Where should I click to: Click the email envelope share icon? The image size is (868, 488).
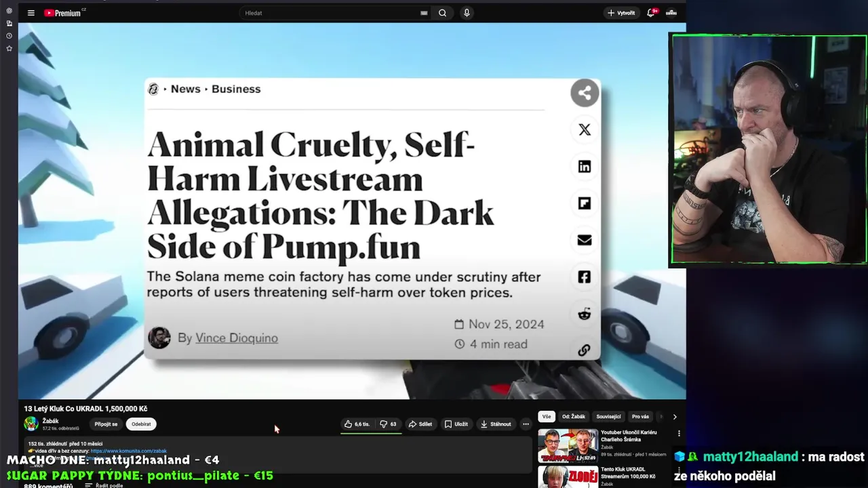coord(585,240)
